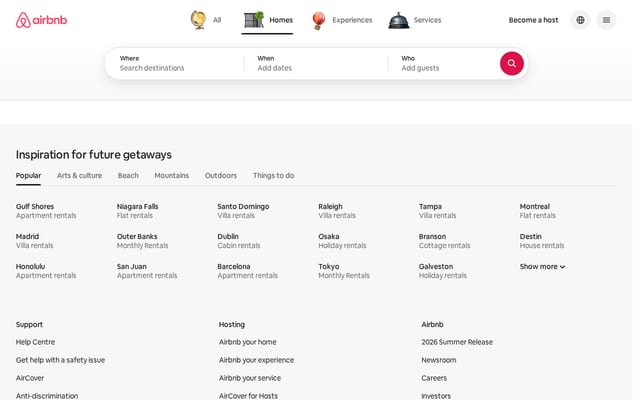
Task: Open Galveston holiday rentals
Action: click(x=442, y=271)
